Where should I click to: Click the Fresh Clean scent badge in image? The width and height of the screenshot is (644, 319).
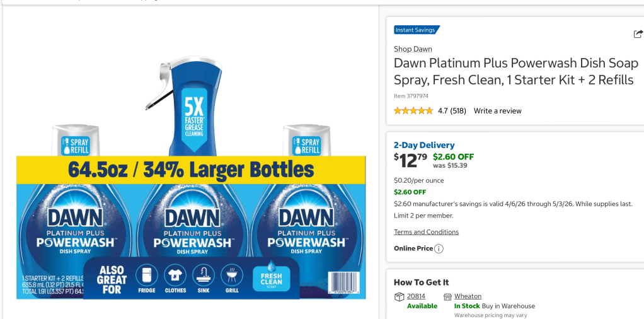(x=272, y=277)
